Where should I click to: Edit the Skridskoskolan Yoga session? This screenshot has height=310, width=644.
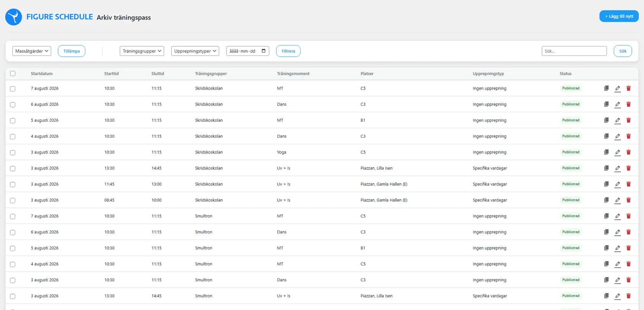(618, 152)
